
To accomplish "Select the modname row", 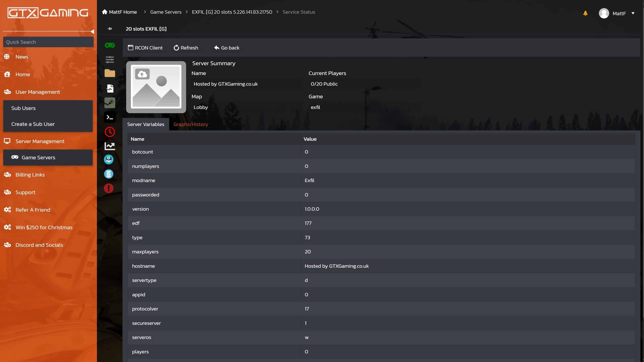I will point(381,180).
